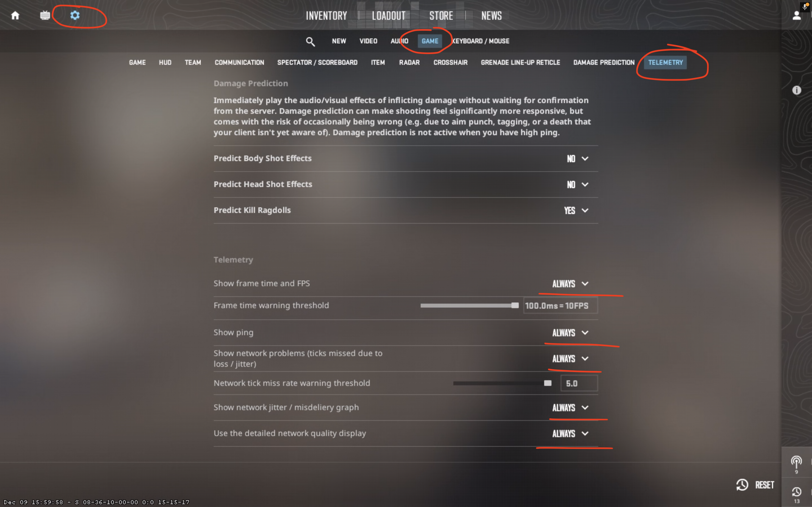Click the Network tick miss rate value field
812x507 pixels.
(x=579, y=383)
